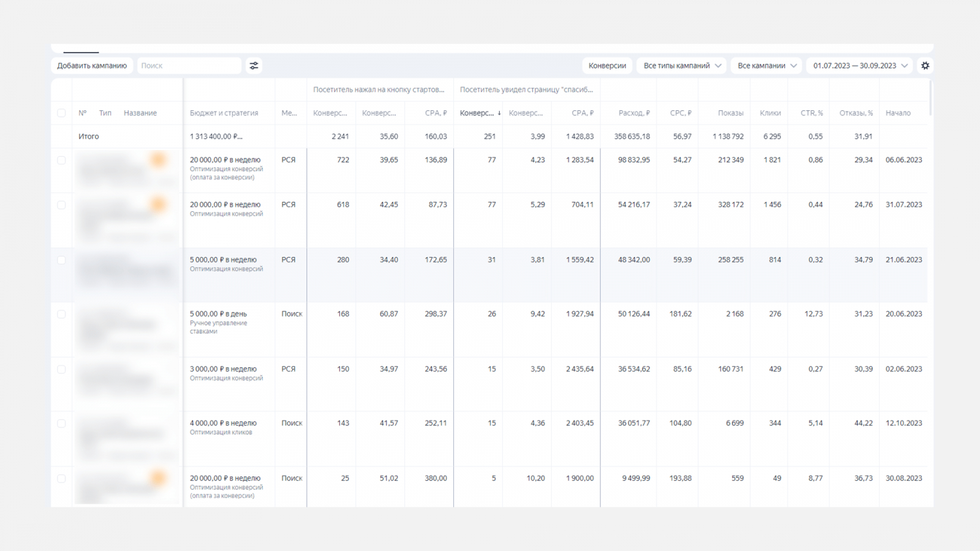Open the table filter settings icon
Viewport: 980px width, 551px height.
click(254, 66)
